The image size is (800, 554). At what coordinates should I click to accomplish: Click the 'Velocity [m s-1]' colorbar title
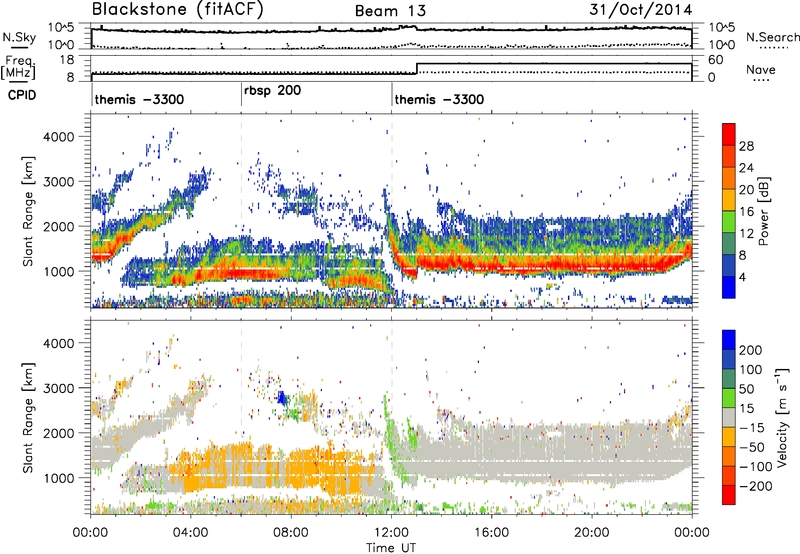pyautogui.click(x=782, y=418)
